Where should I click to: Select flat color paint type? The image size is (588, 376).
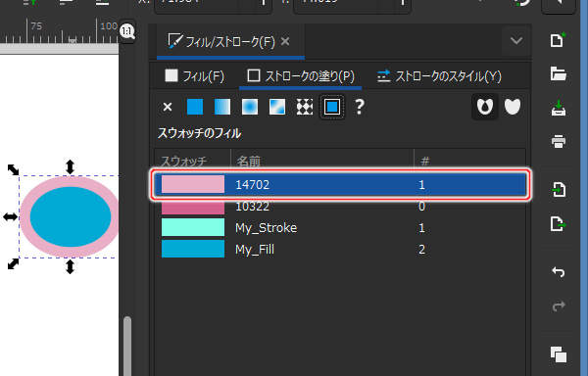(195, 107)
